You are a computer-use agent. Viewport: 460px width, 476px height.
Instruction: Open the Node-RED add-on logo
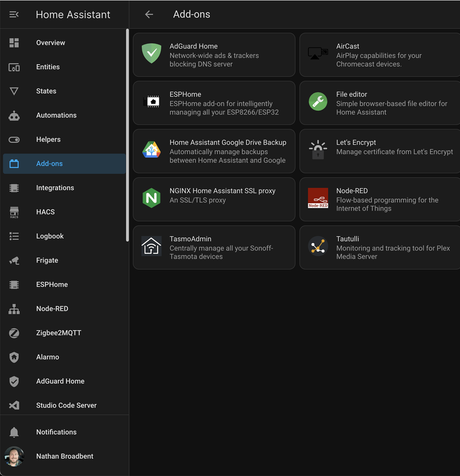click(x=318, y=198)
